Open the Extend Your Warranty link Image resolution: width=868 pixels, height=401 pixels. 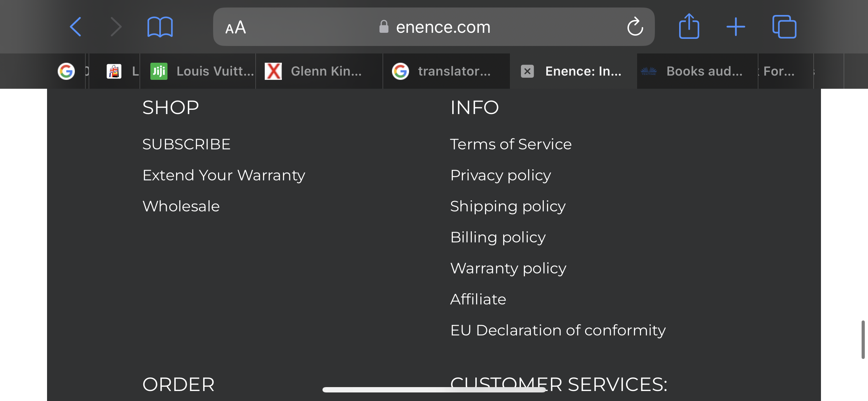coord(224,176)
